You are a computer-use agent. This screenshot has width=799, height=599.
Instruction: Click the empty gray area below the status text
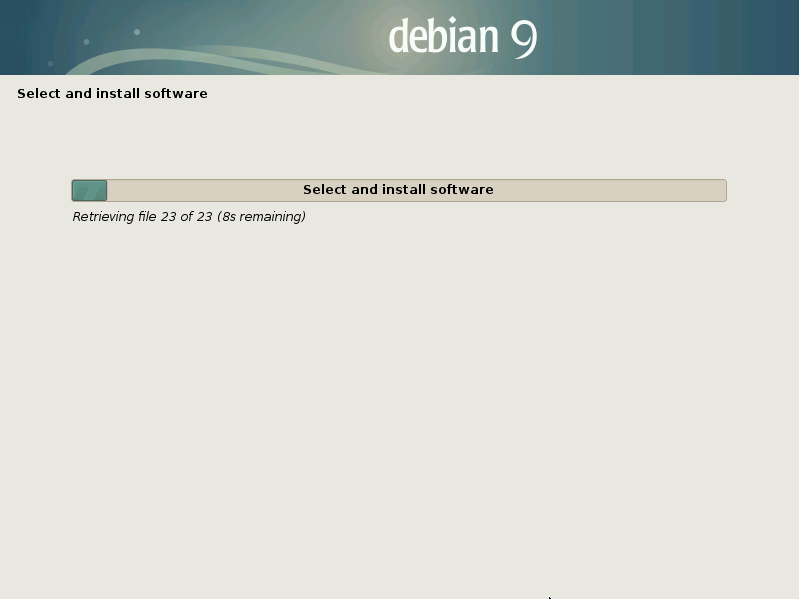[400, 400]
